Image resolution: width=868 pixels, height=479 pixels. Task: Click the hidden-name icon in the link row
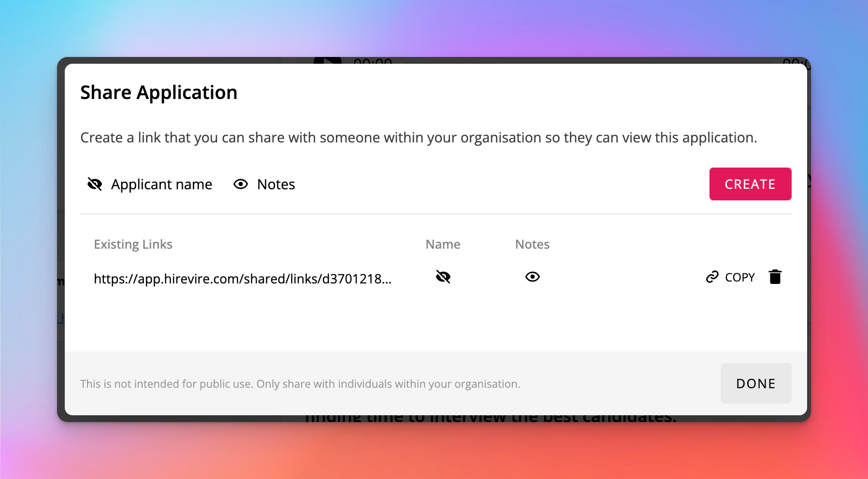[443, 277]
